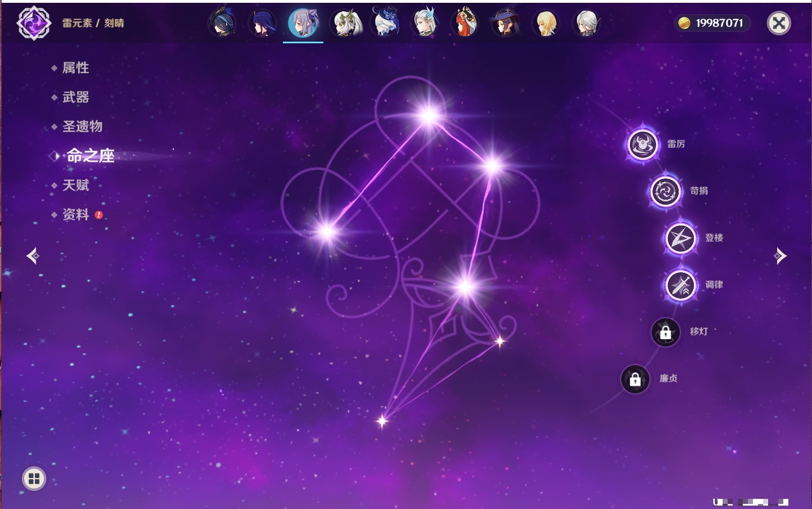Screen dimensions: 812x509
Task: Select the 命之座 constellation menu
Action: pos(91,156)
